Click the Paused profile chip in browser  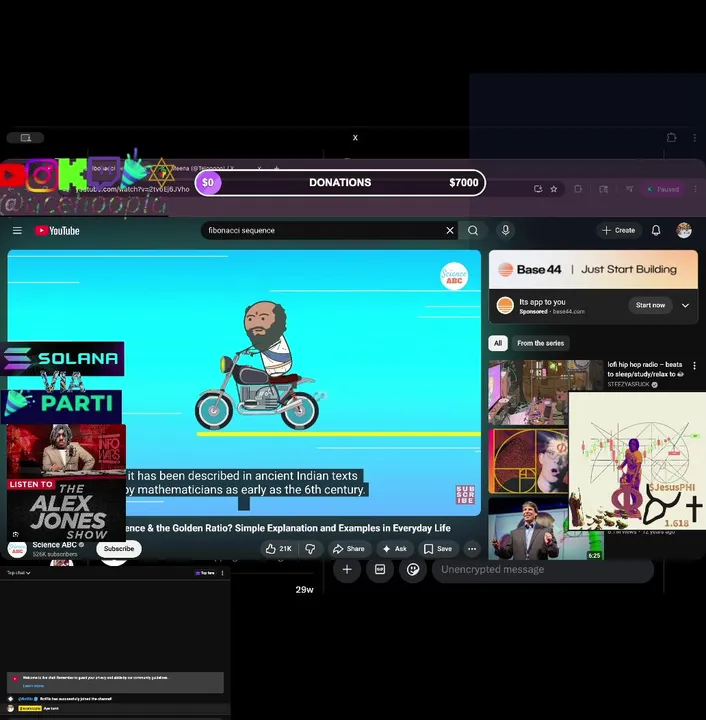[663, 189]
